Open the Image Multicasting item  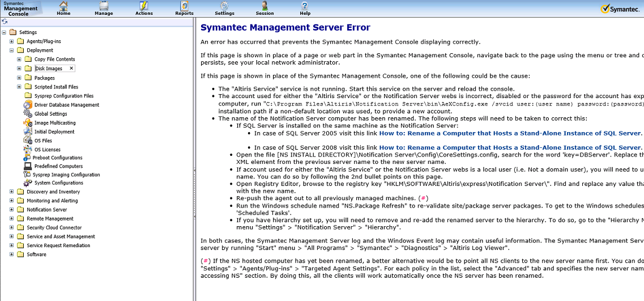pos(54,123)
